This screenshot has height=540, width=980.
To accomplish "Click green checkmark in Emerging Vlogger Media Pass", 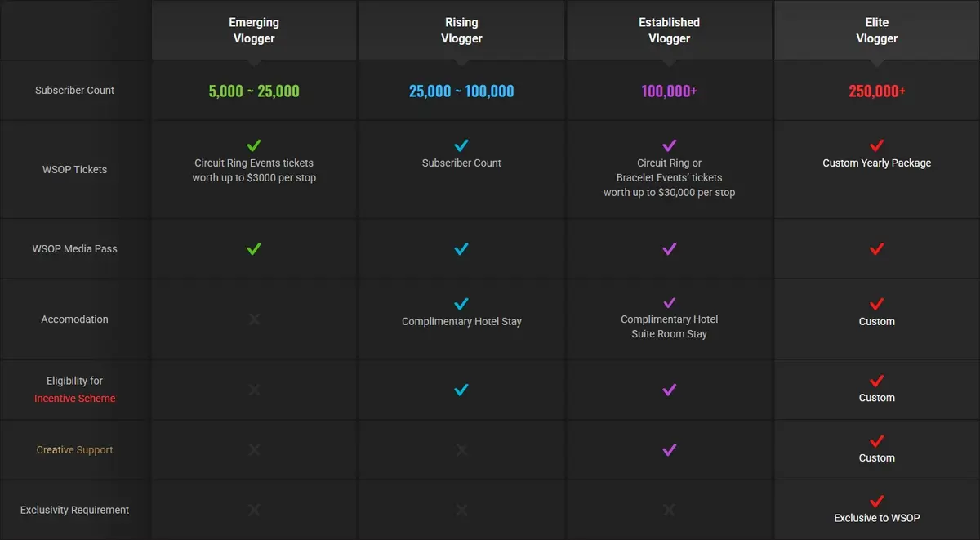I will [x=254, y=249].
